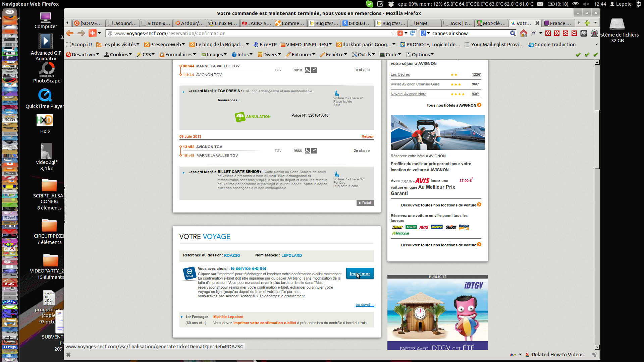Click the camera screenshot toolbar icon
This screenshot has height=362, width=644.
584,33
